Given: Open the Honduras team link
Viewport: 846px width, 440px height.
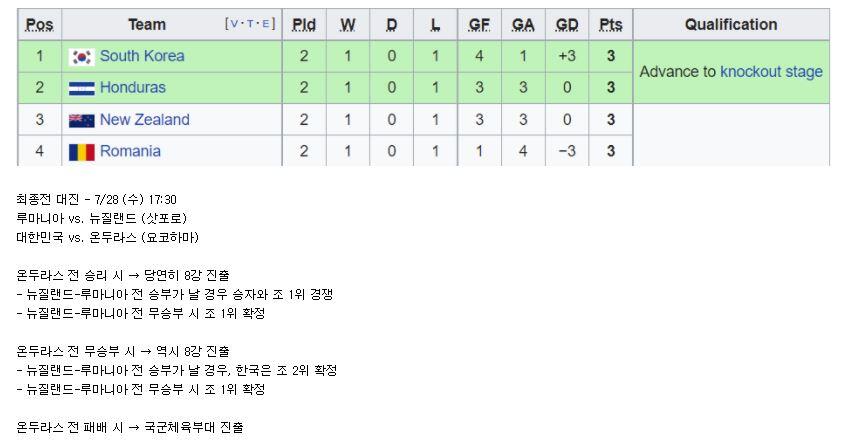Looking at the screenshot, I should pyautogui.click(x=133, y=88).
